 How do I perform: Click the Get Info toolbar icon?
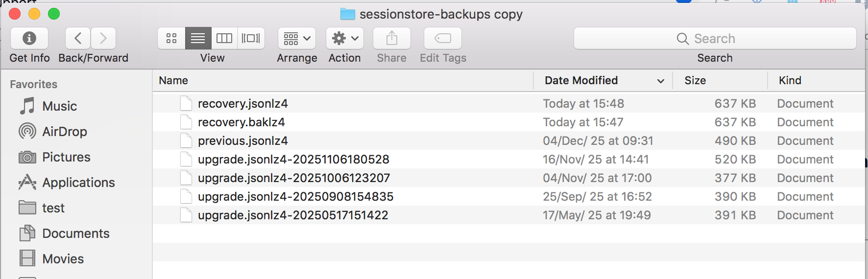click(x=29, y=38)
